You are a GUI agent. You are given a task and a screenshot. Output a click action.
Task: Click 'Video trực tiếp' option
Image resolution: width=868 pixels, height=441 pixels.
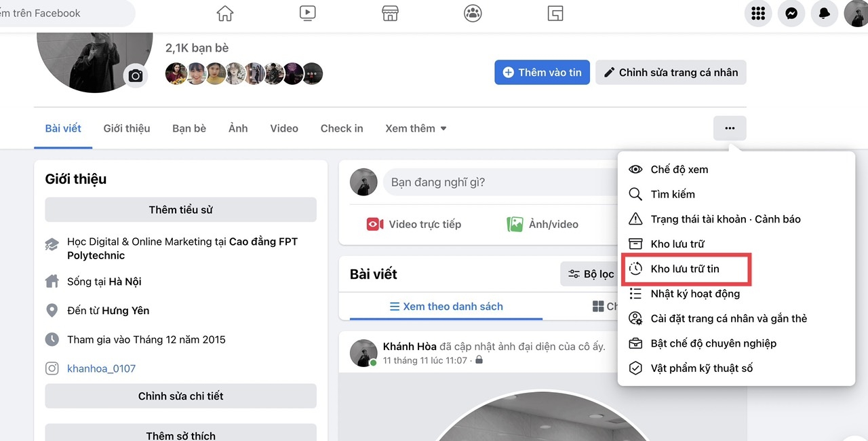pos(414,224)
